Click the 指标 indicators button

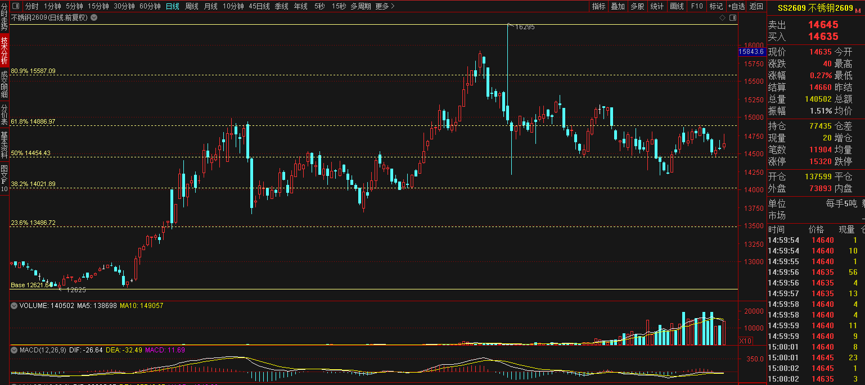click(x=599, y=7)
